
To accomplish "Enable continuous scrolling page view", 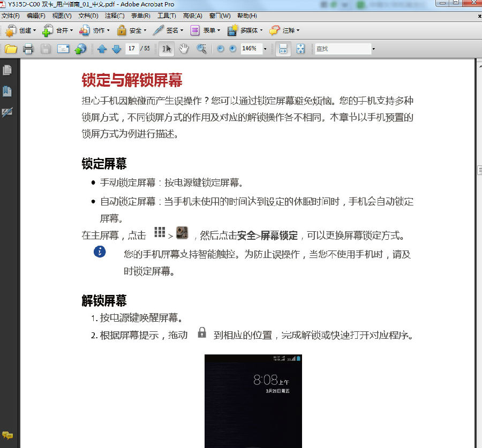I will click(x=282, y=49).
